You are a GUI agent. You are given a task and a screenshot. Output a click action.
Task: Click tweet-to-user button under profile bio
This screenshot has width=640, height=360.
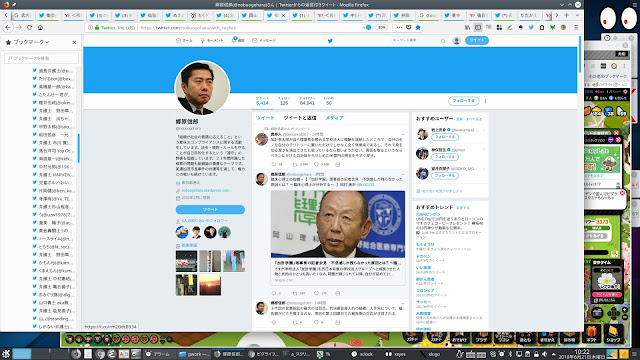click(210, 209)
